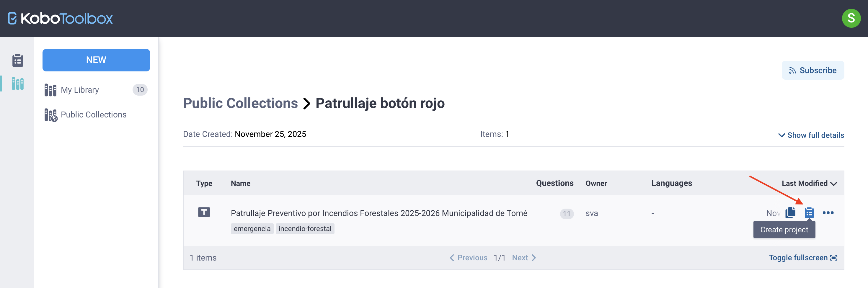Click Previous page link
The width and height of the screenshot is (868, 288).
[469, 258]
